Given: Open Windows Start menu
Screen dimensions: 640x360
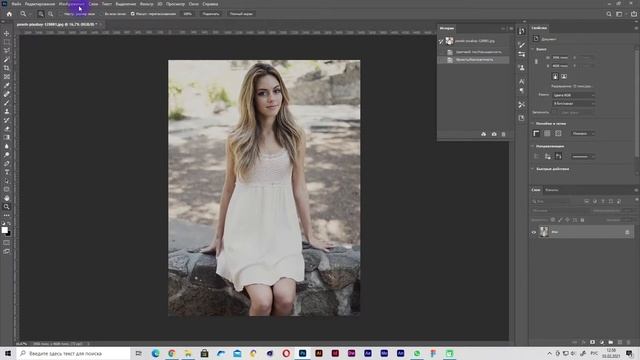Looking at the screenshot, I should [x=7, y=353].
